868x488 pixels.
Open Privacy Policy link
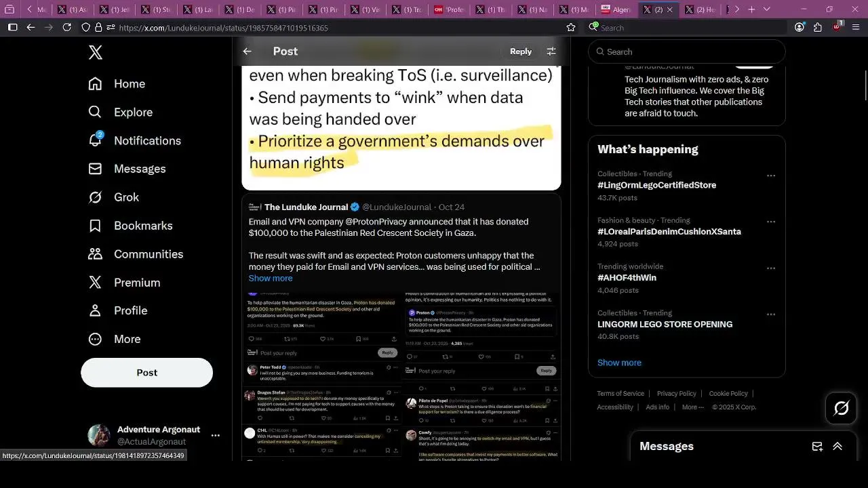(x=676, y=394)
